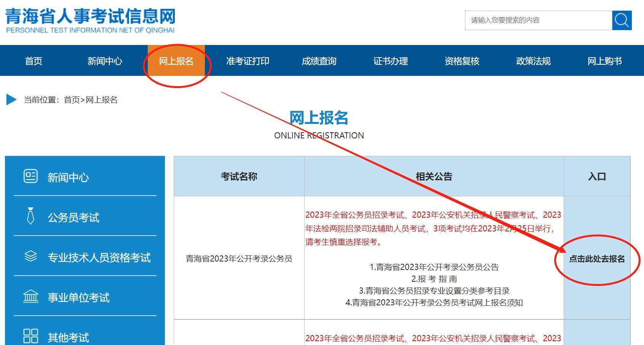This screenshot has width=644, height=345.
Task: Click 点击此处去报名 registration link
Action: click(597, 259)
